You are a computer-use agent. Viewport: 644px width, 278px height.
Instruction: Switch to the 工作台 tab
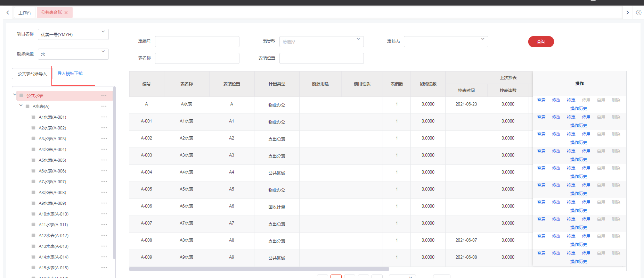(25, 12)
